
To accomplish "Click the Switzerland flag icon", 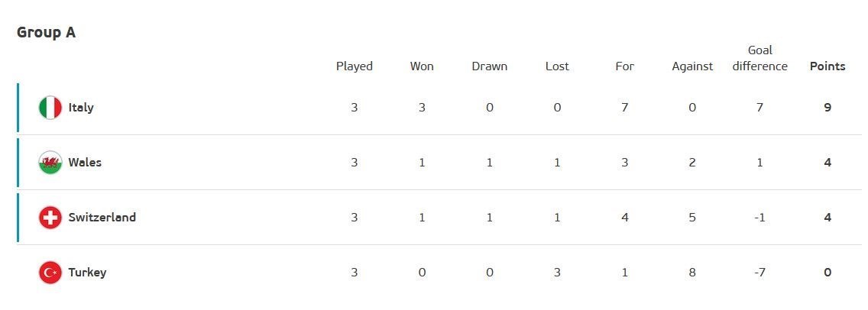I will tap(50, 218).
